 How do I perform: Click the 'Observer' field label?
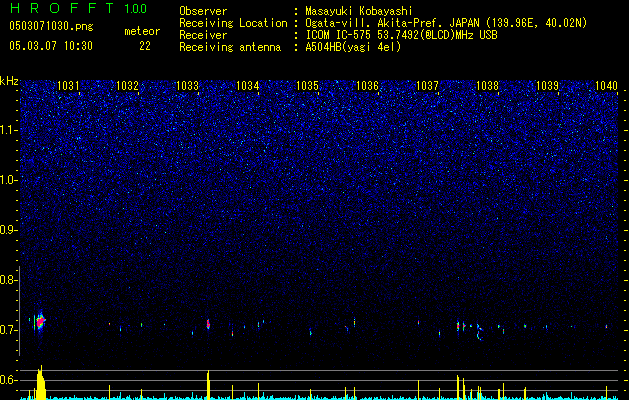[203, 11]
